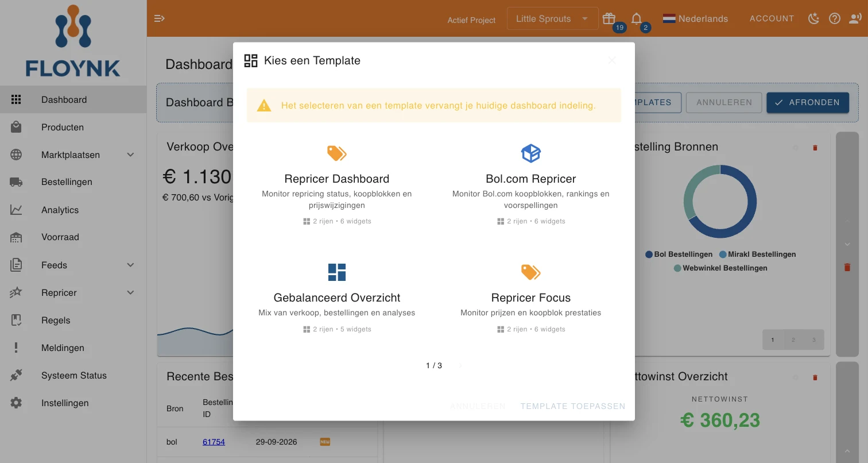This screenshot has width=868, height=463.
Task: Open Voorraad in the sidebar
Action: (x=73, y=237)
